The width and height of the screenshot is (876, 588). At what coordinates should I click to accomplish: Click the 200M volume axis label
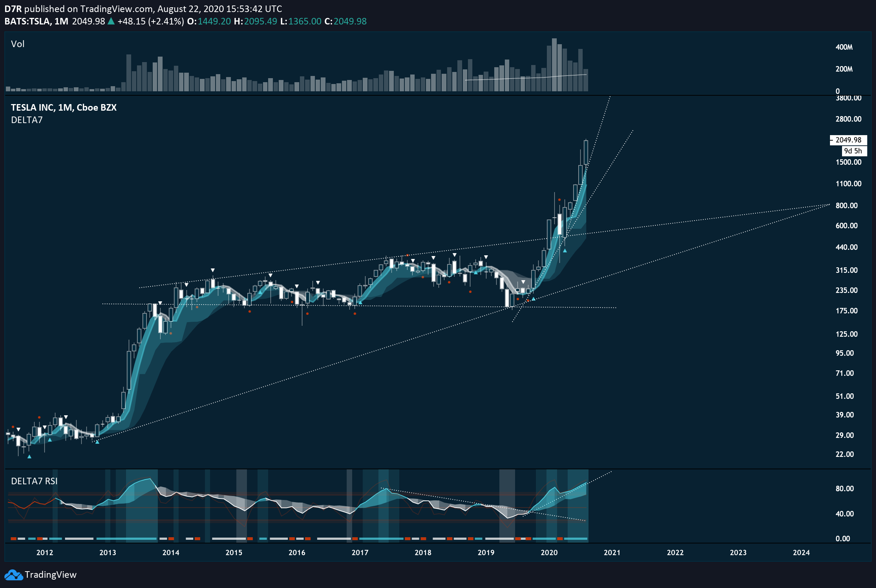844,69
